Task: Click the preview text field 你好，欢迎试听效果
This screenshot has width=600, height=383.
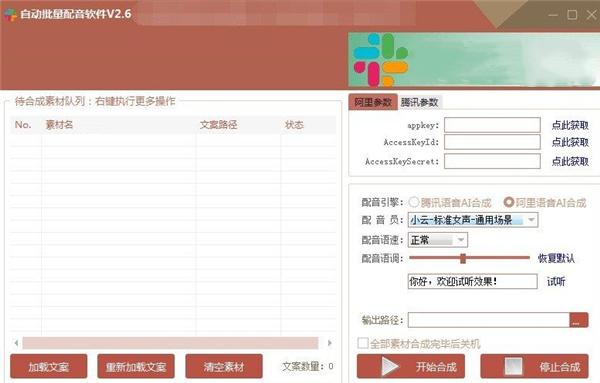Action: click(x=472, y=282)
